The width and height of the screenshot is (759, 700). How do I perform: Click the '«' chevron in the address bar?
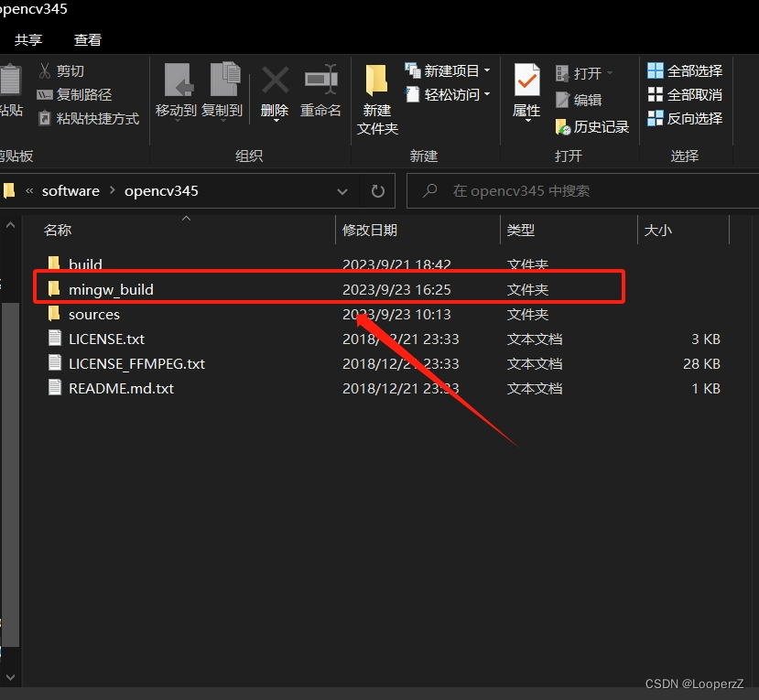coord(29,191)
